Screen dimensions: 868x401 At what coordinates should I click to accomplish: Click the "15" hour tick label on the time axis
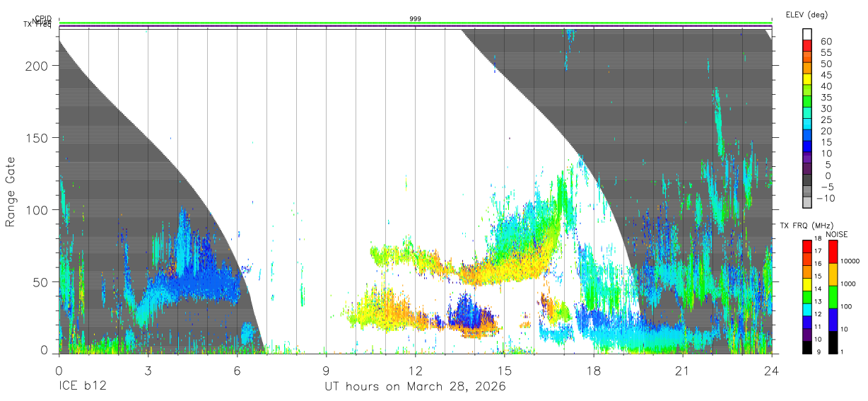tap(504, 371)
